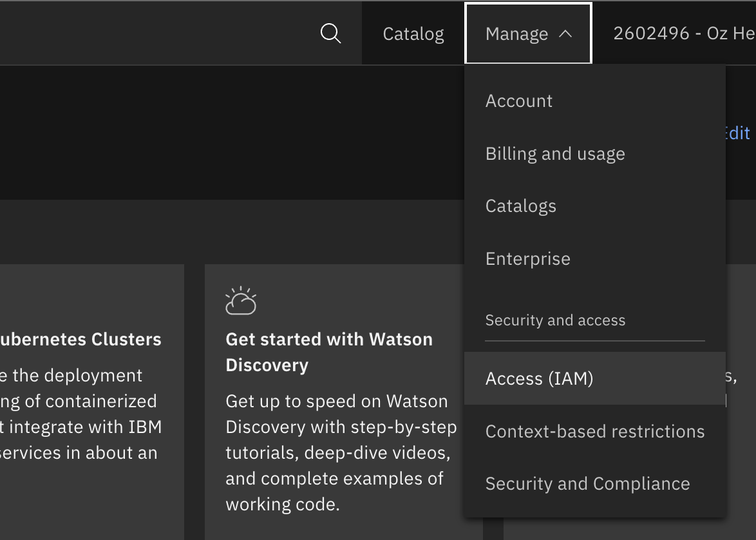Select Account from the Manage menu
Viewport: 756px width, 540px height.
click(x=519, y=101)
